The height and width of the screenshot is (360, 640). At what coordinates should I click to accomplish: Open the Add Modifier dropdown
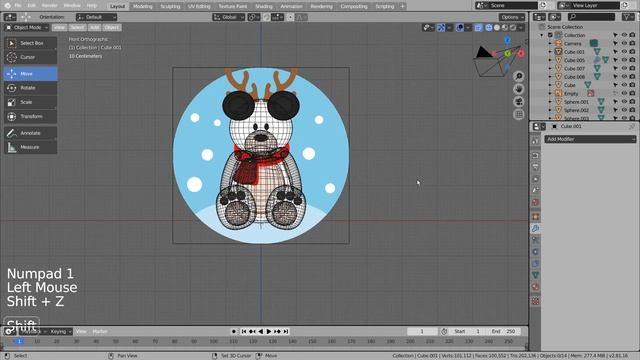pos(590,139)
